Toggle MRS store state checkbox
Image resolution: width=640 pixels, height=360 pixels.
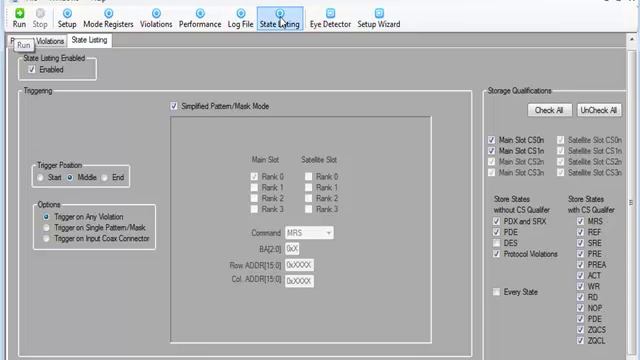click(580, 221)
